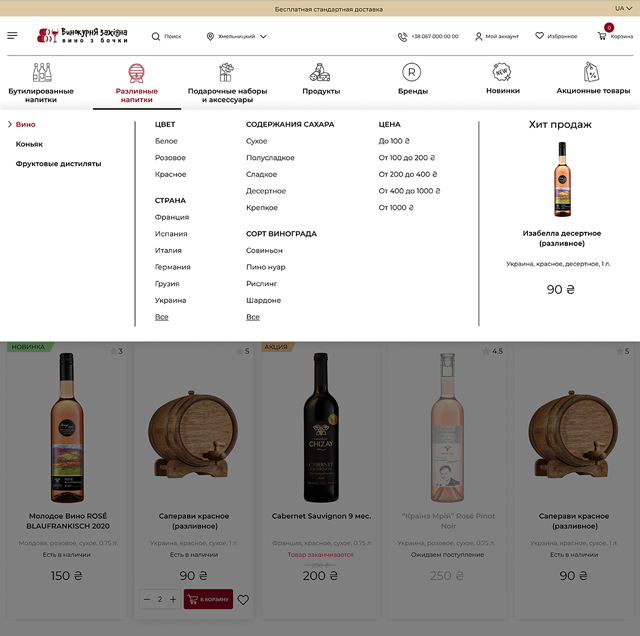
Task: Click the percent tag sale icon
Action: pos(591,72)
